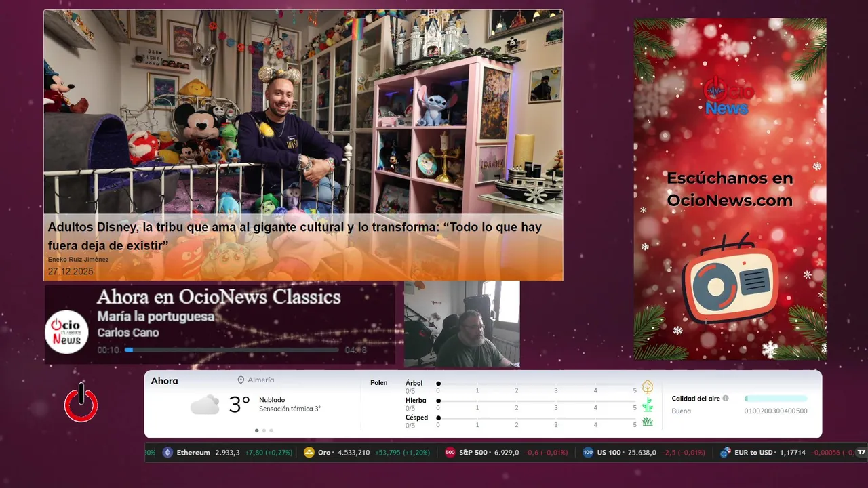The width and height of the screenshot is (868, 488).
Task: Click Sensación térmica 3° text
Action: point(290,409)
